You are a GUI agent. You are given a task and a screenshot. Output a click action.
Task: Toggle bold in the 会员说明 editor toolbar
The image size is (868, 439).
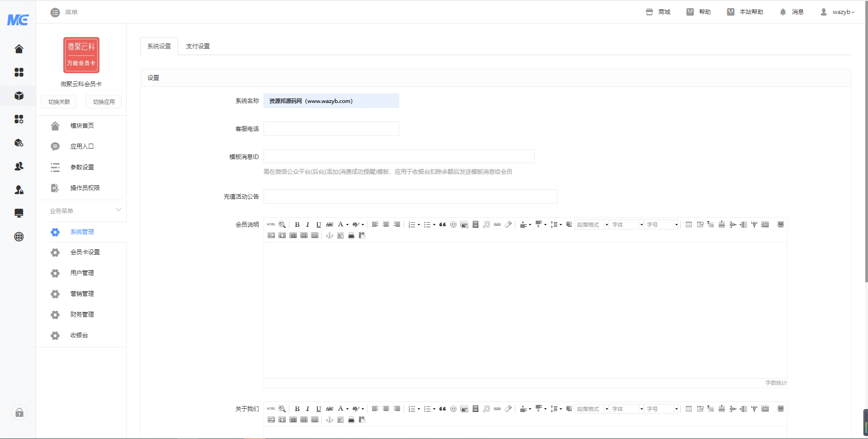(x=297, y=224)
